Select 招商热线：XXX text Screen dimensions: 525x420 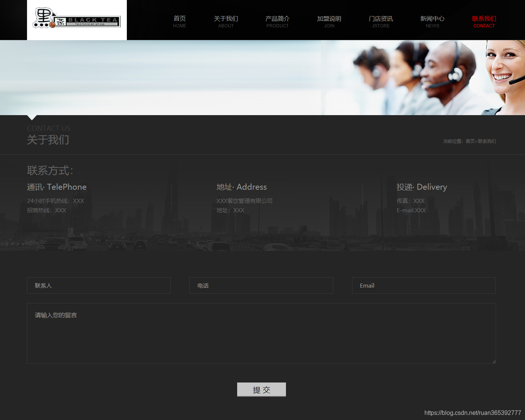click(x=47, y=210)
